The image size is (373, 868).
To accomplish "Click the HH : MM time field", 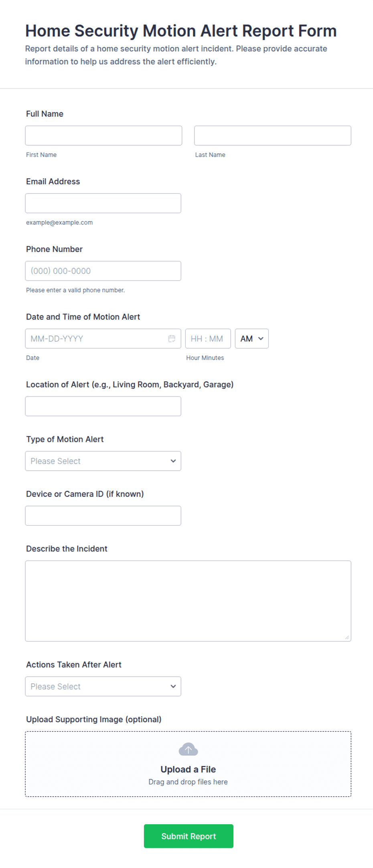I will click(x=208, y=339).
